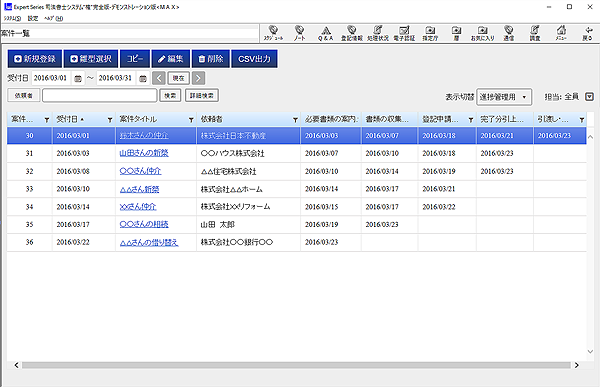
Task: Click the vertical scrollbar up arrow
Action: 590,137
